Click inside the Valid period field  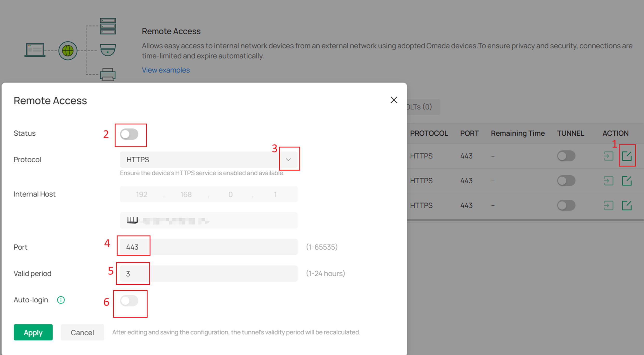133,273
